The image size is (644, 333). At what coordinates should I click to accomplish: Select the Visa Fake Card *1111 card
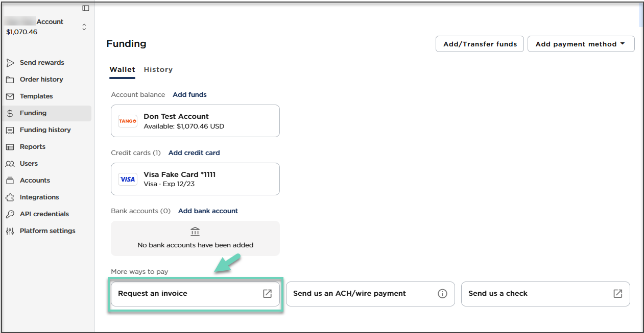pos(195,179)
